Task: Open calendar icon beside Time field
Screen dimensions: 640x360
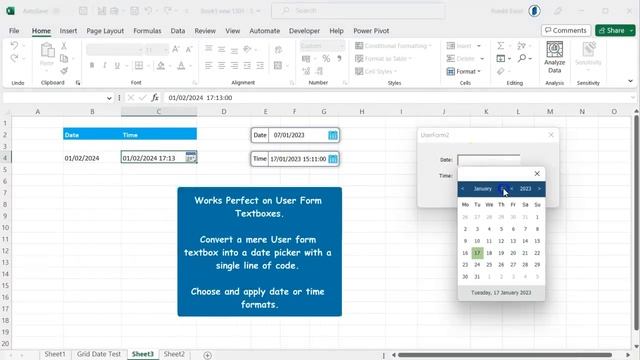Action: tap(333, 159)
